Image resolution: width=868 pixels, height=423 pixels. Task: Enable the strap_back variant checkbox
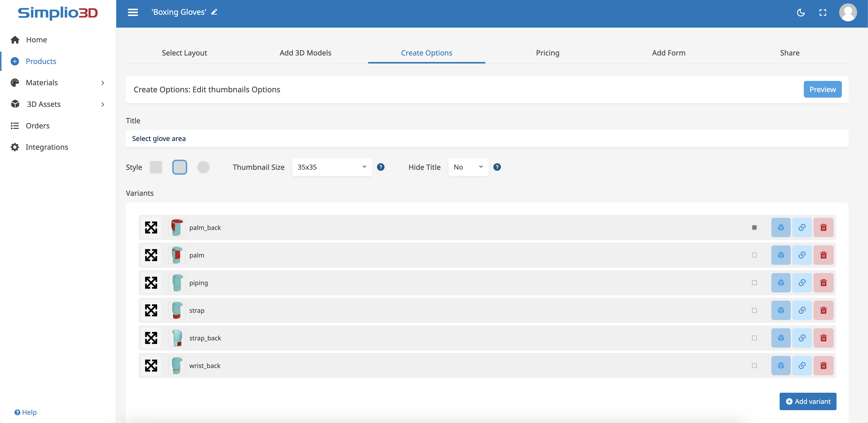pos(754,338)
